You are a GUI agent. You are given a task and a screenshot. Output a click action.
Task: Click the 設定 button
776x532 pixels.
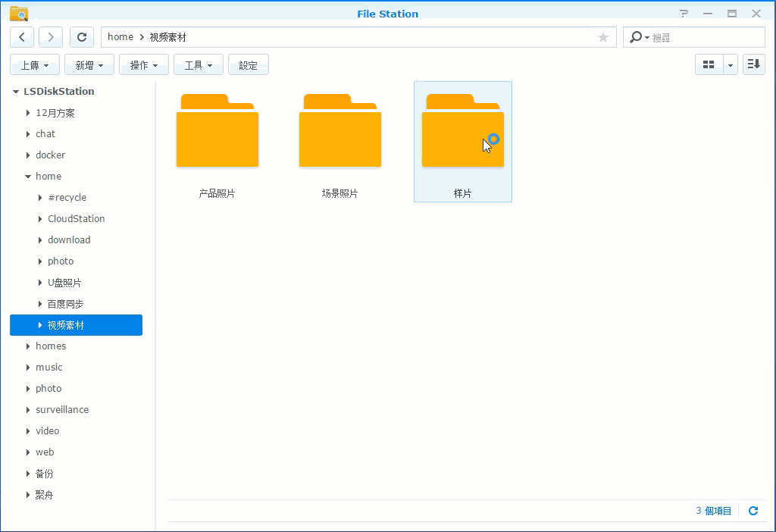click(x=249, y=64)
